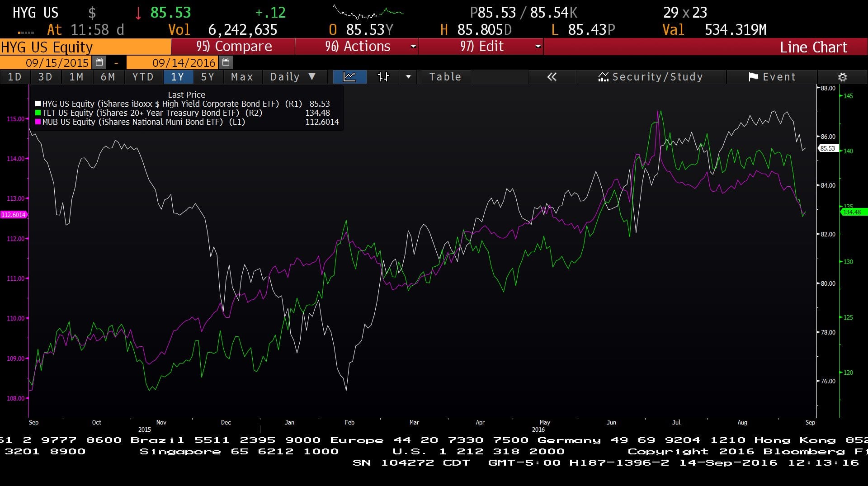Select the 1M range tab
The image size is (868, 486).
pos(76,77)
